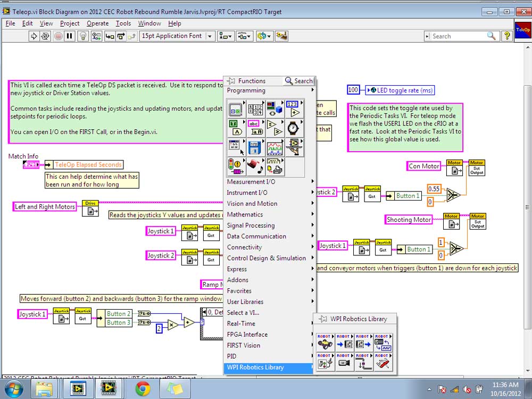The width and height of the screenshot is (532, 399).
Task: Open the Cluster, Class & Variant subpalette
Action: pos(275,109)
